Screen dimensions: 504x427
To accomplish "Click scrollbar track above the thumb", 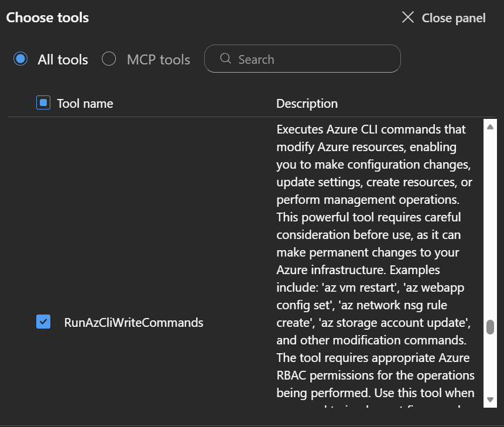I will [x=491, y=223].
